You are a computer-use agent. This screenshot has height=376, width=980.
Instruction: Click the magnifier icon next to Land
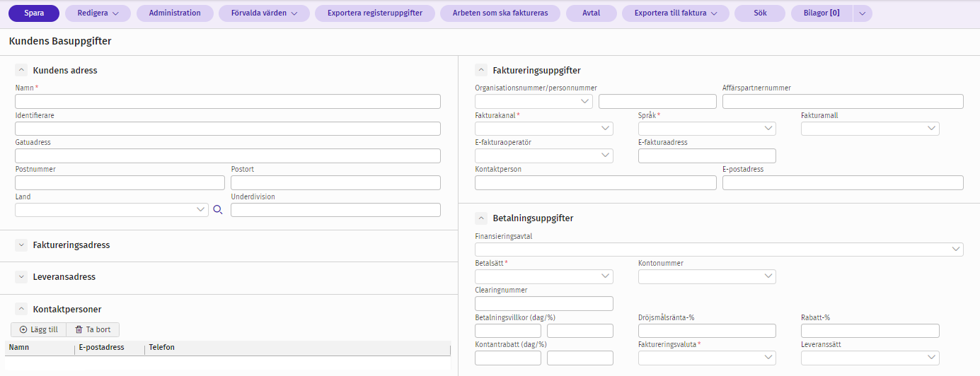(217, 210)
